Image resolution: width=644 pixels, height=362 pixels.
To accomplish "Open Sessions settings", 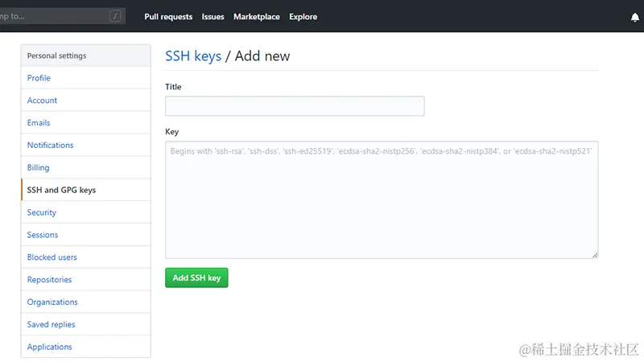I will [86, 235].
